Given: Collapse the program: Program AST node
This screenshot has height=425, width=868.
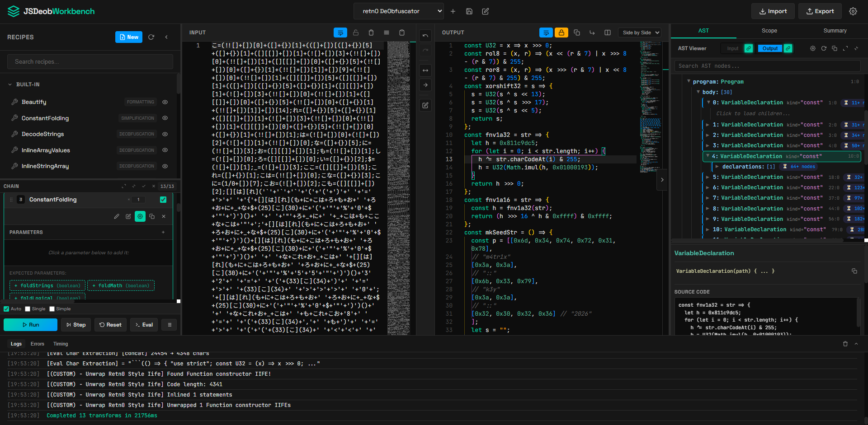Looking at the screenshot, I should tap(689, 81).
